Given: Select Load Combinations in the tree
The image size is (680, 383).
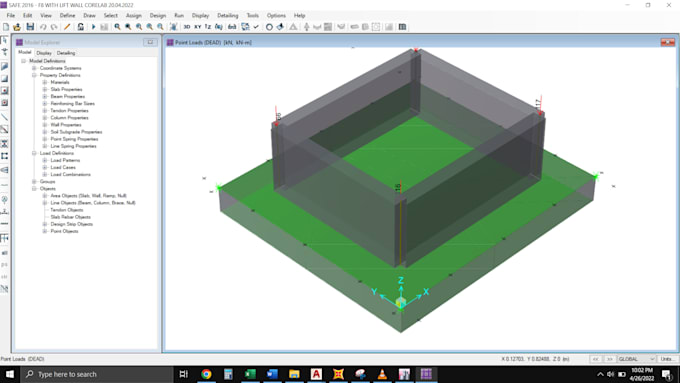Looking at the screenshot, I should [x=71, y=174].
